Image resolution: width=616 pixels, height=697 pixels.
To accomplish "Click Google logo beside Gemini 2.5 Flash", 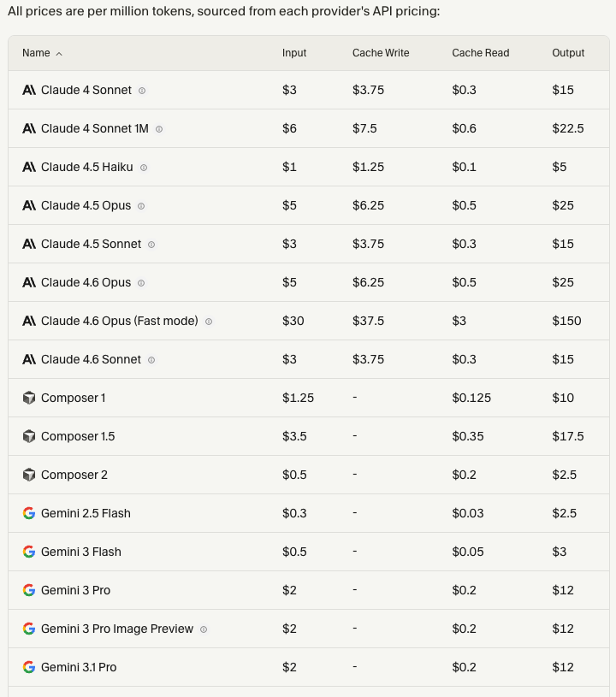I will (29, 513).
